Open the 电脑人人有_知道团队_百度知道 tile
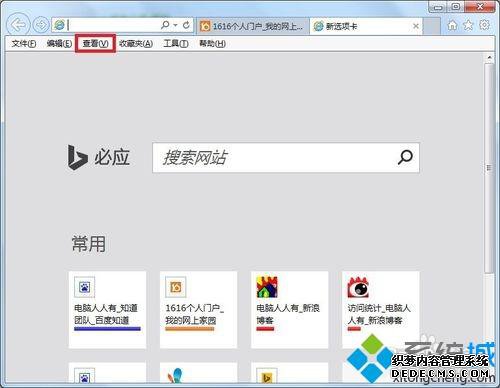 pyautogui.click(x=107, y=310)
